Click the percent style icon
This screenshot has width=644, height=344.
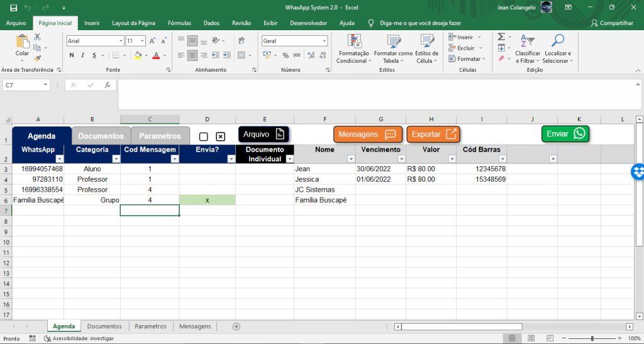[286, 55]
